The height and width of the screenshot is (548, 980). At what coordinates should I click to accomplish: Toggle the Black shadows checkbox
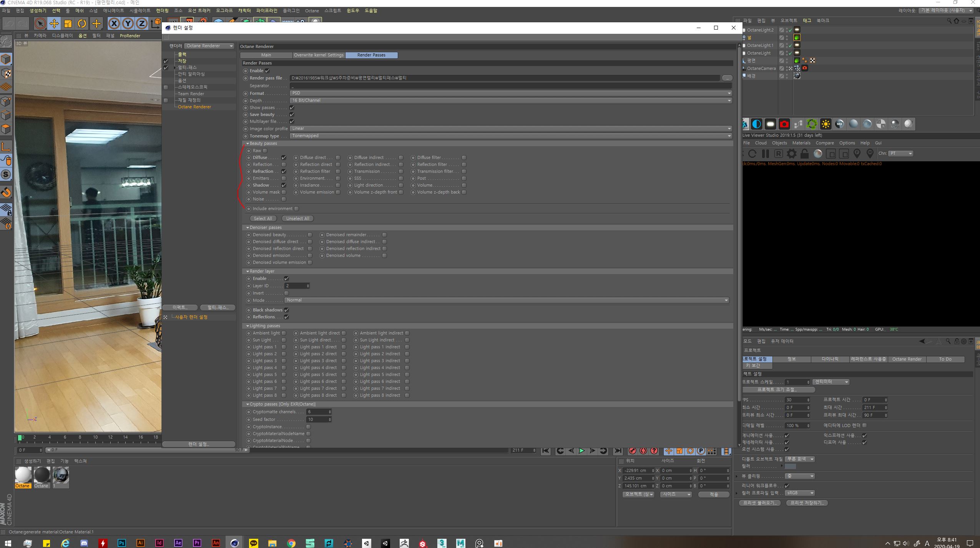tap(286, 310)
